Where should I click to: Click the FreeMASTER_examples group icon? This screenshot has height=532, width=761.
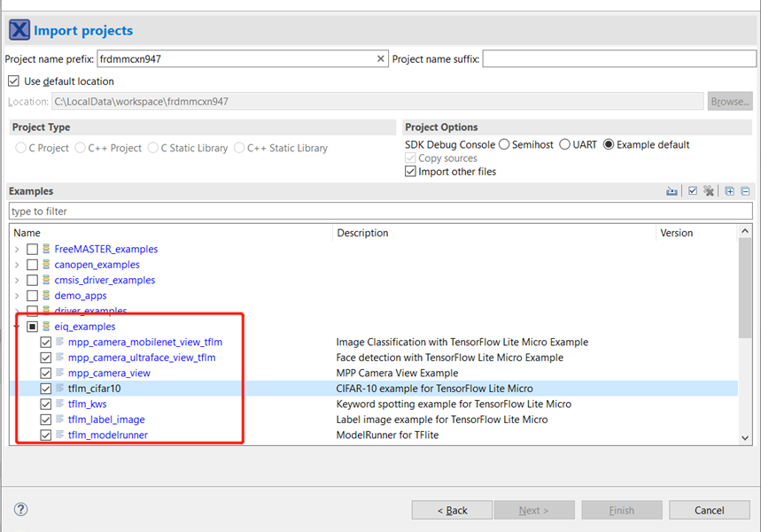coord(46,249)
